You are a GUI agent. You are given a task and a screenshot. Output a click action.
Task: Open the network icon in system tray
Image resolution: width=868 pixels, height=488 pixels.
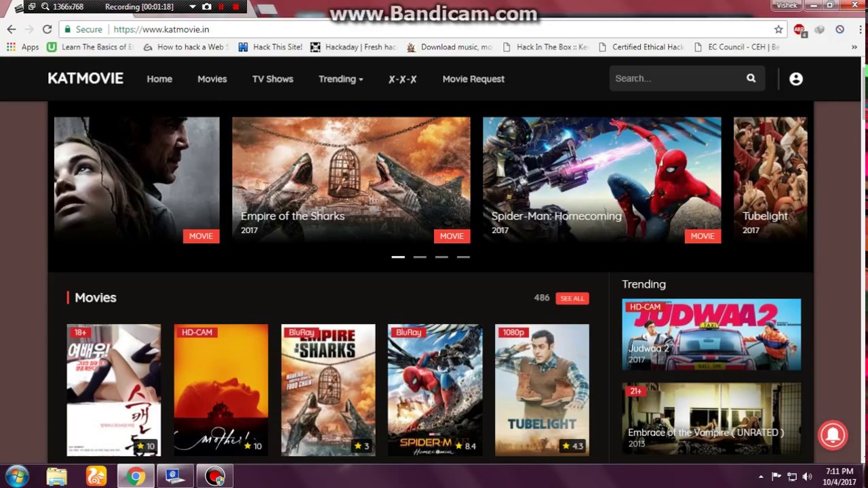pyautogui.click(x=792, y=476)
